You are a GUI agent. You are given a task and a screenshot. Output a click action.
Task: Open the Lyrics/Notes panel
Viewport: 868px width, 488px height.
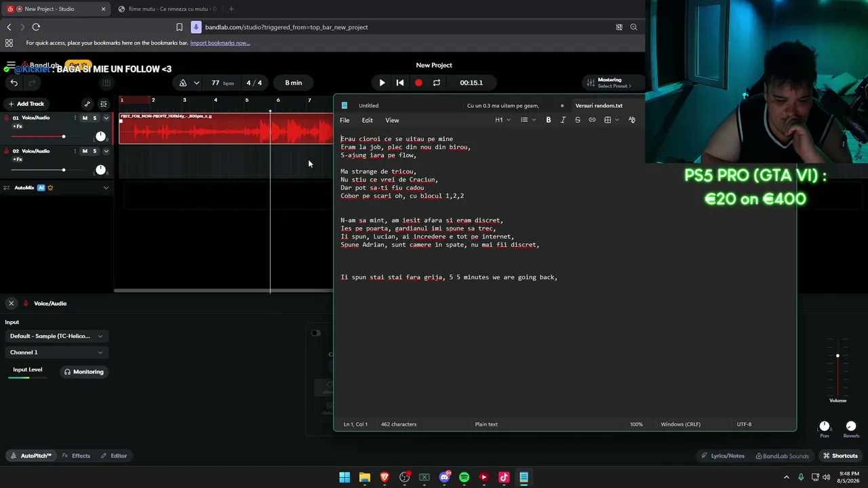pyautogui.click(x=723, y=456)
